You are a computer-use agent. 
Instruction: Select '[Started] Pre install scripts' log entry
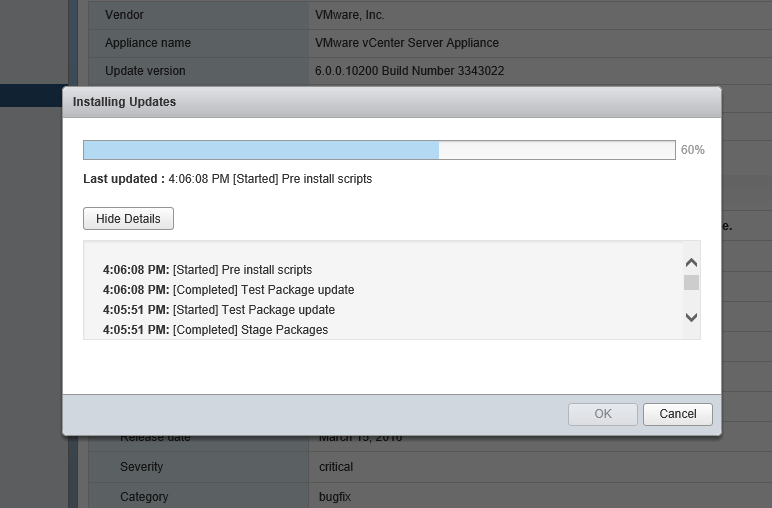(x=207, y=270)
